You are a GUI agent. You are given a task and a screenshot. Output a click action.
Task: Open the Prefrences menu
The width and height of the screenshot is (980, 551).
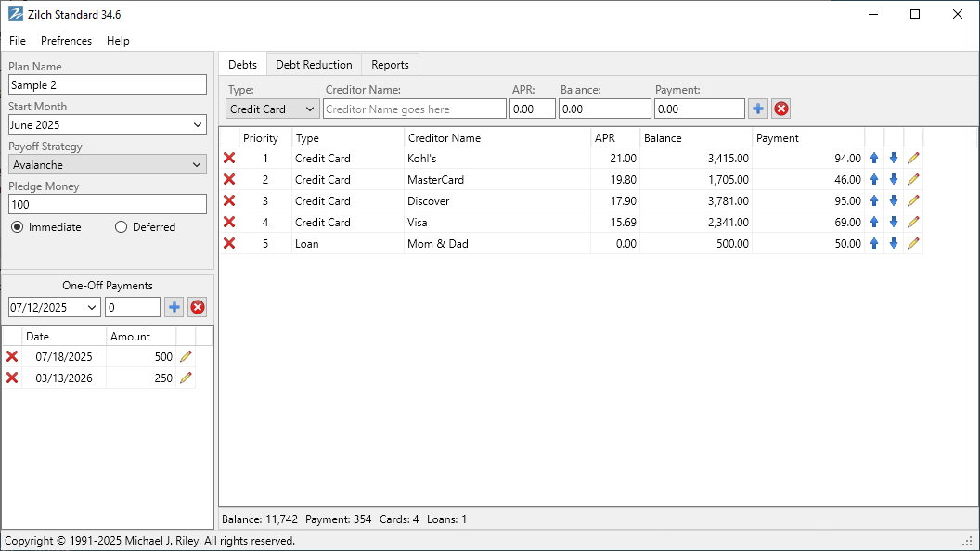(x=66, y=41)
